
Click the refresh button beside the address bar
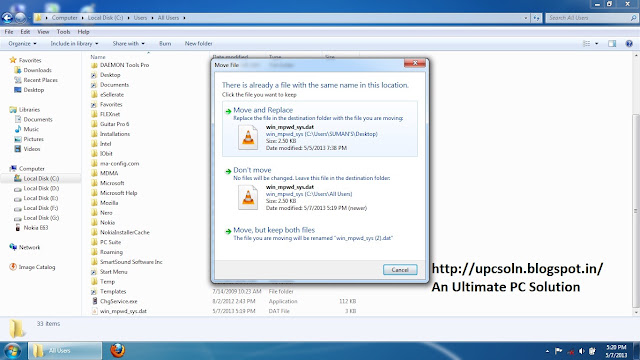point(536,18)
